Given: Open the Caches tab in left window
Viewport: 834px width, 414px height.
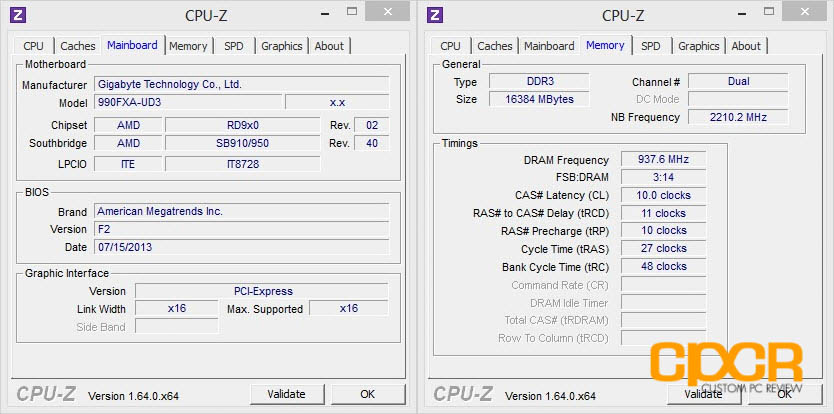Looking at the screenshot, I should coord(78,46).
